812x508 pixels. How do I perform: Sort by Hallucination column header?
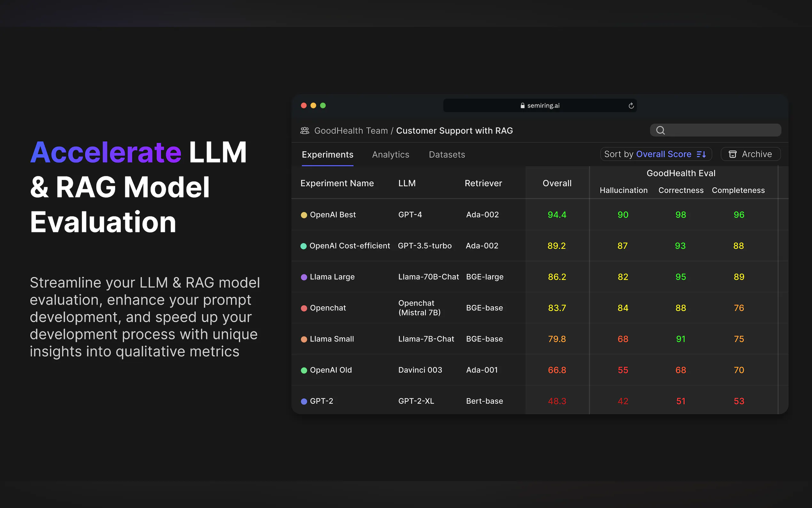pos(623,190)
